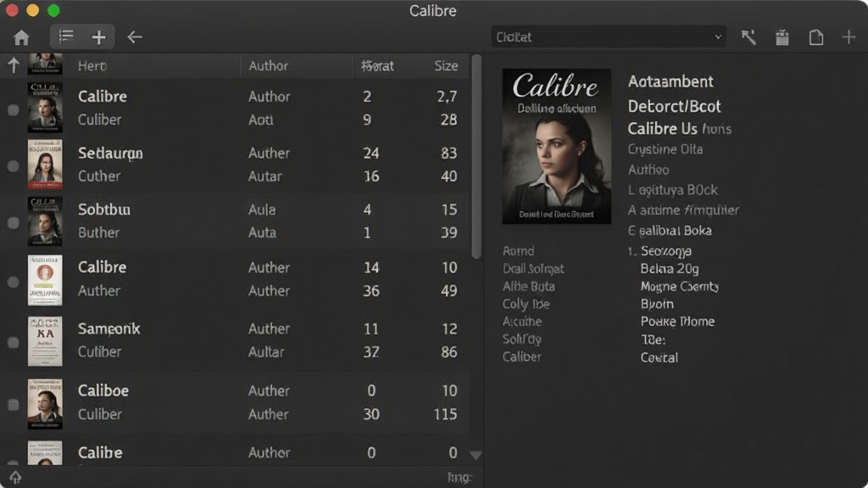The width and height of the screenshot is (868, 488).
Task: Click Crystime Dita in details panel
Action: 665,149
